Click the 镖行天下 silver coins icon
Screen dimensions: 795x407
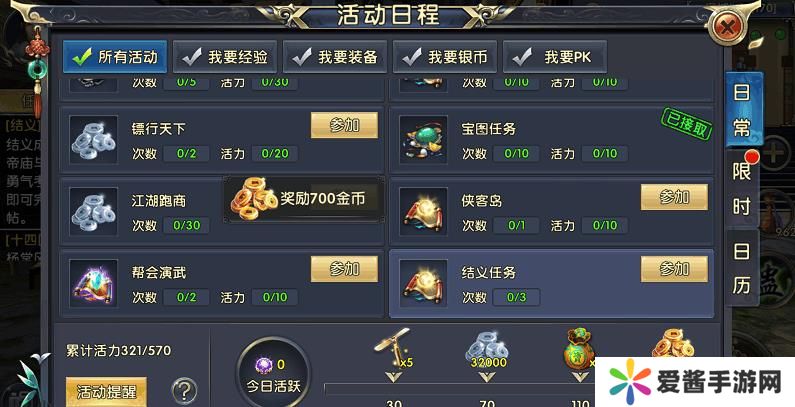93,139
